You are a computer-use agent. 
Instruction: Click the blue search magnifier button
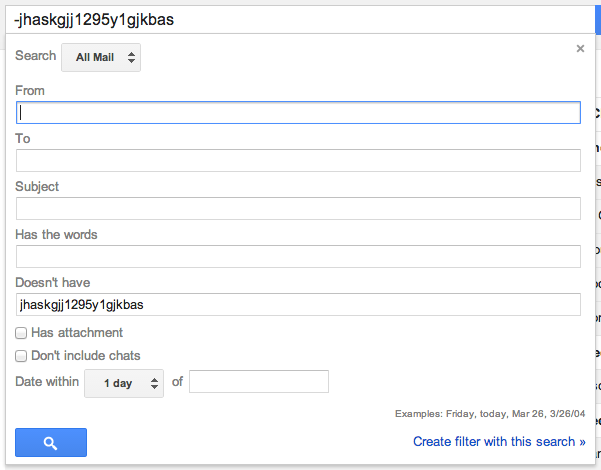51,442
